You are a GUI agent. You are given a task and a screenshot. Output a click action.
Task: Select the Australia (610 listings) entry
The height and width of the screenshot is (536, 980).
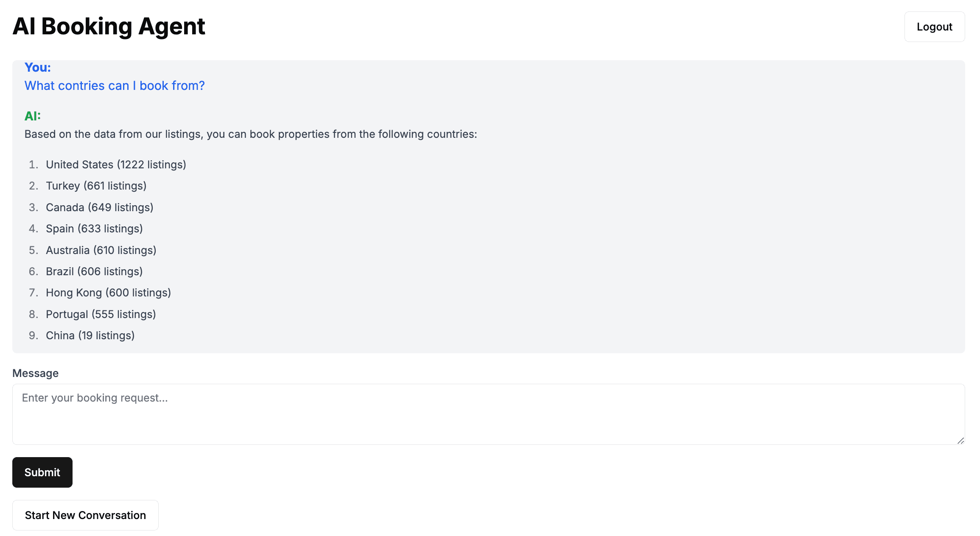click(101, 250)
